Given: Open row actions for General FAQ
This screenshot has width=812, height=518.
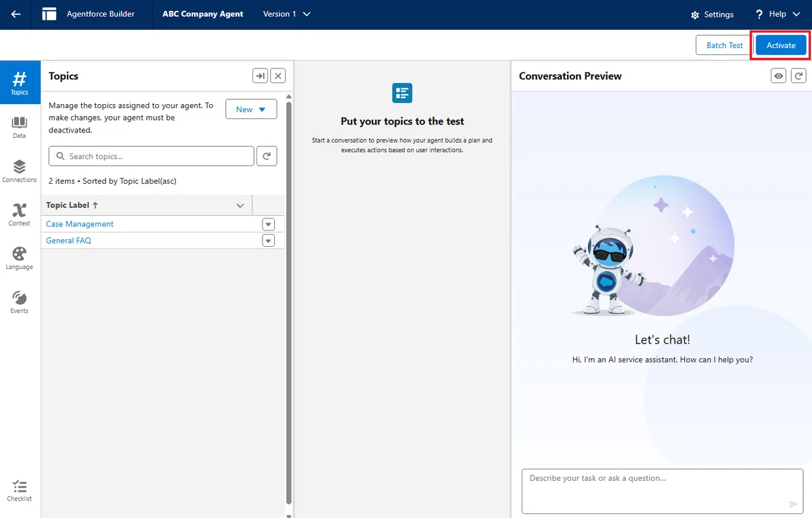Looking at the screenshot, I should 269,241.
